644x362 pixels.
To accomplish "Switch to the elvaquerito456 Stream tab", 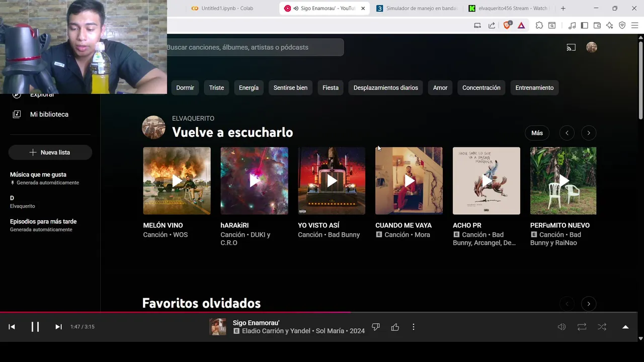I will coord(509,8).
